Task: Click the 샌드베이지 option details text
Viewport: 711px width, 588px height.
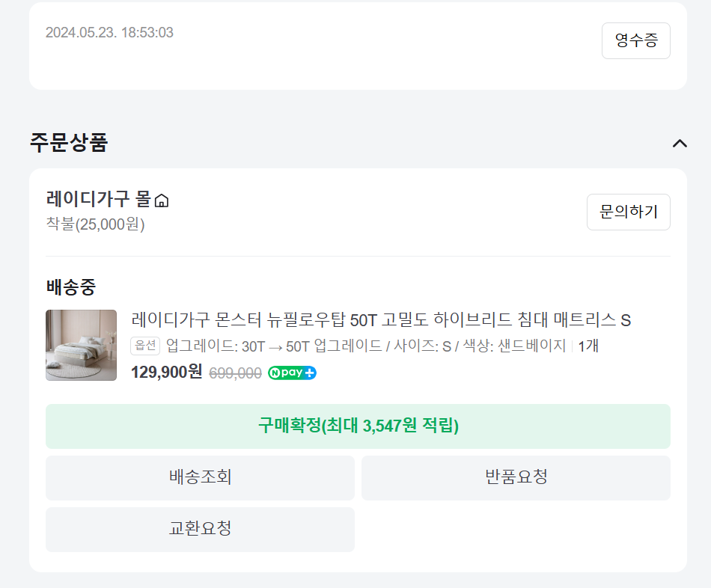Action: point(365,346)
